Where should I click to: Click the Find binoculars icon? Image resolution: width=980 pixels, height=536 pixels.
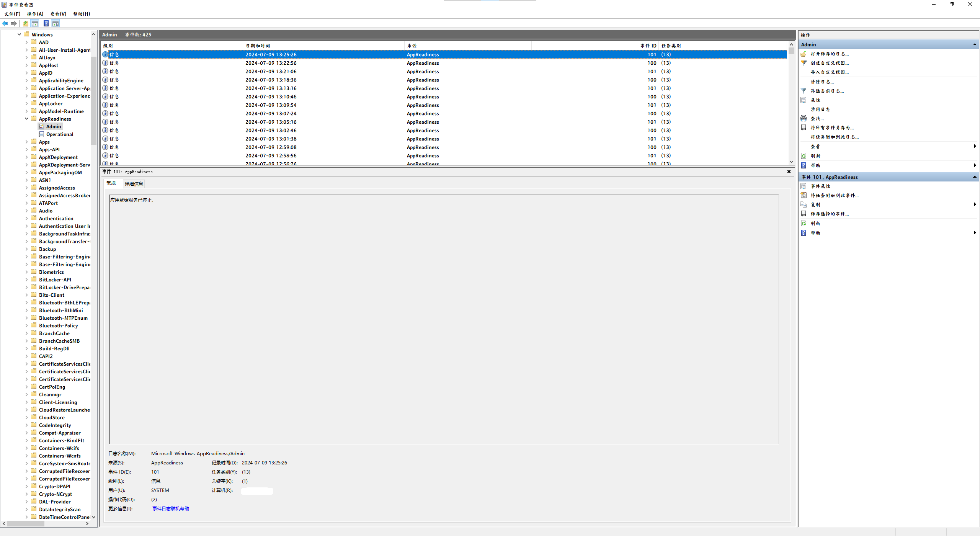(804, 119)
